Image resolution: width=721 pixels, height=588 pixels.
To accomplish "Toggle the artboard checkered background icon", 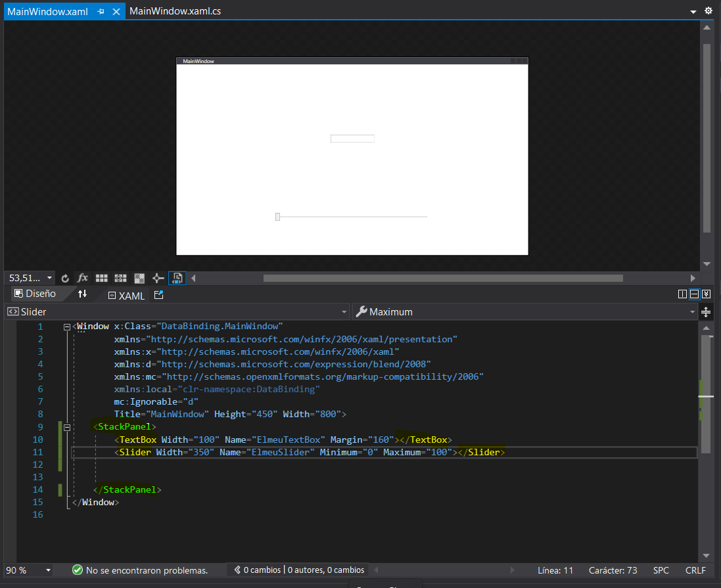I will tap(139, 279).
